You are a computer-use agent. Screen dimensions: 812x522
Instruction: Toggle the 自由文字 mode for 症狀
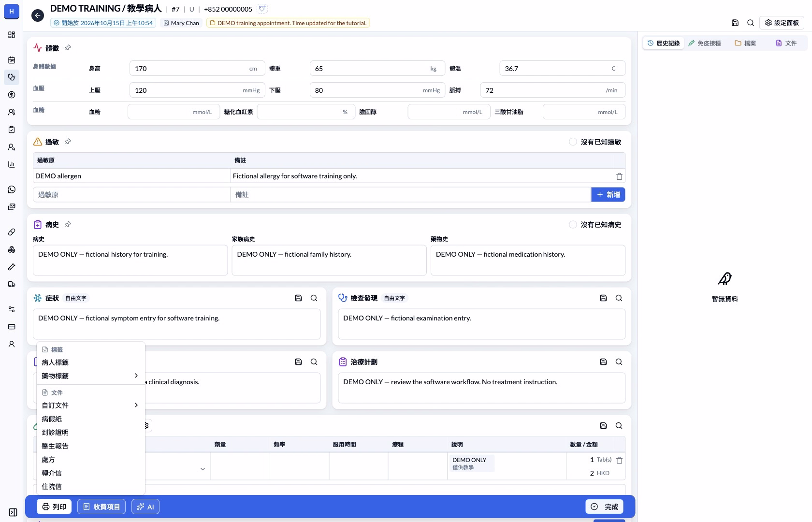[76, 298]
